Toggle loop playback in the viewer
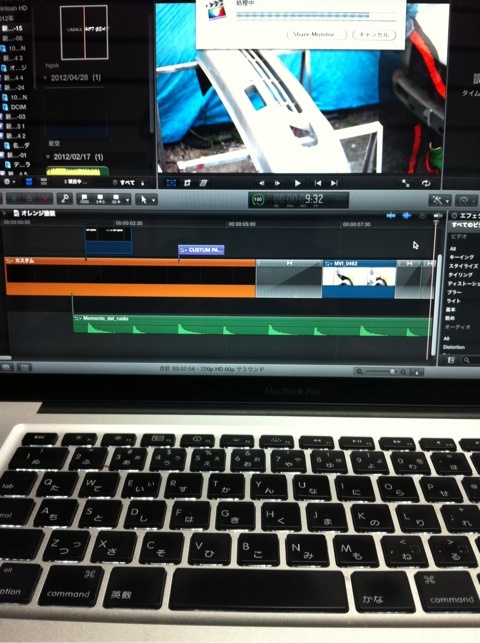The width and height of the screenshot is (480, 643). click(x=426, y=183)
